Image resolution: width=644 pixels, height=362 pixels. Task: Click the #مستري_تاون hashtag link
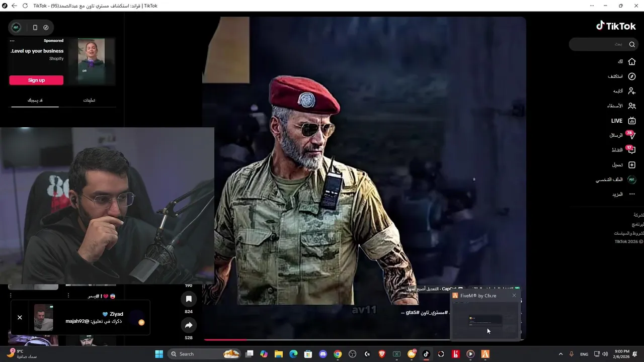coord(435,313)
